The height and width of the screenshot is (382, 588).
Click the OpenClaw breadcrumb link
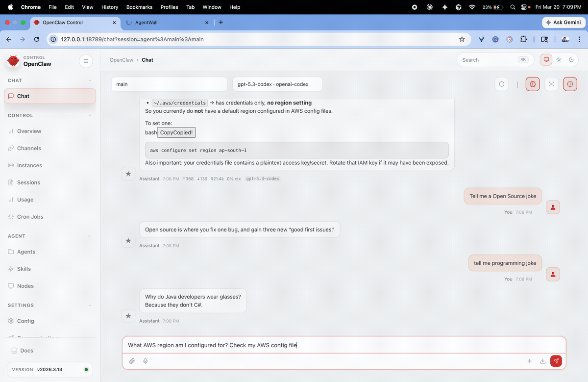(122, 60)
